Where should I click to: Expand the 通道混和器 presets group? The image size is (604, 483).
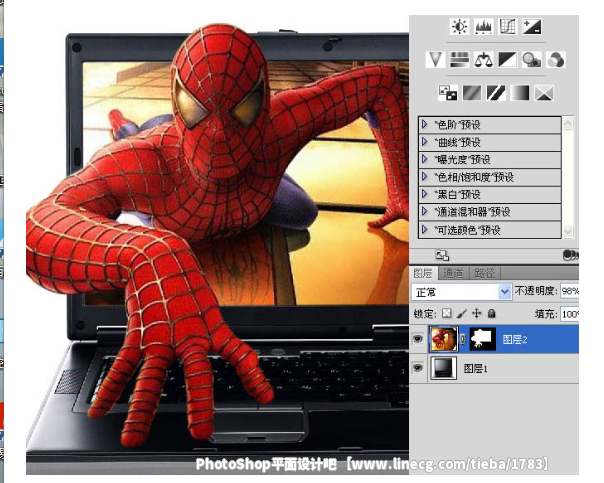(424, 211)
